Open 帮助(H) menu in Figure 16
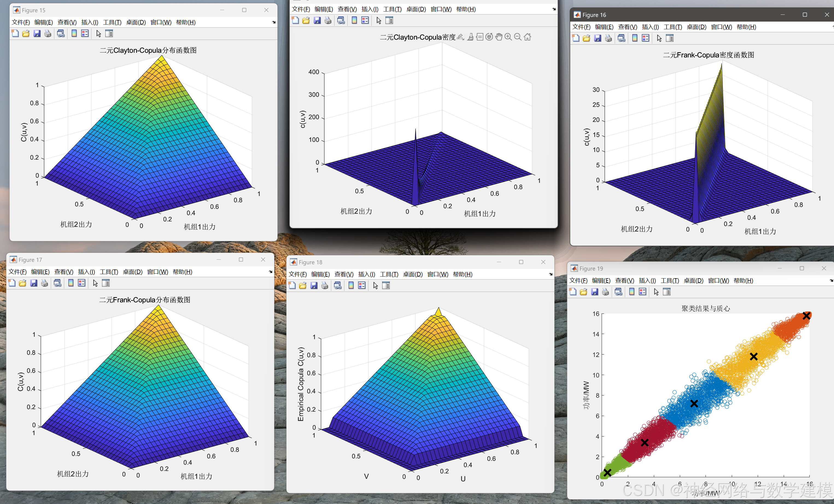834x504 pixels. [746, 27]
